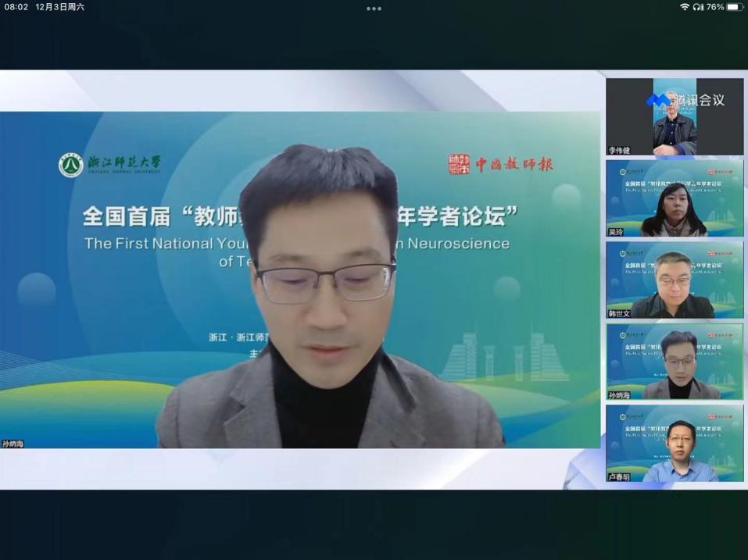Select 孙炳海's highlighted video thumbnail
The width and height of the screenshot is (748, 560).
pos(675,361)
